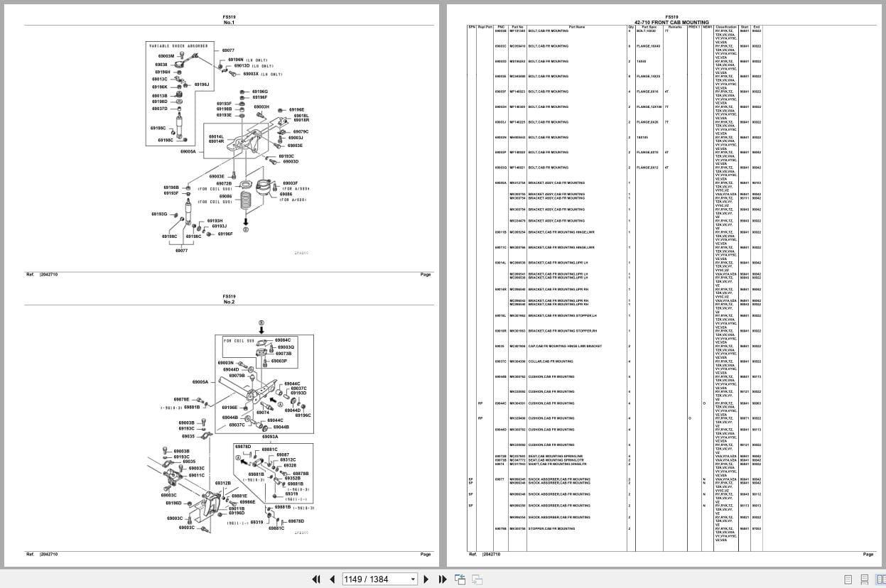
Task: Jump to the first page
Action: pos(316,579)
